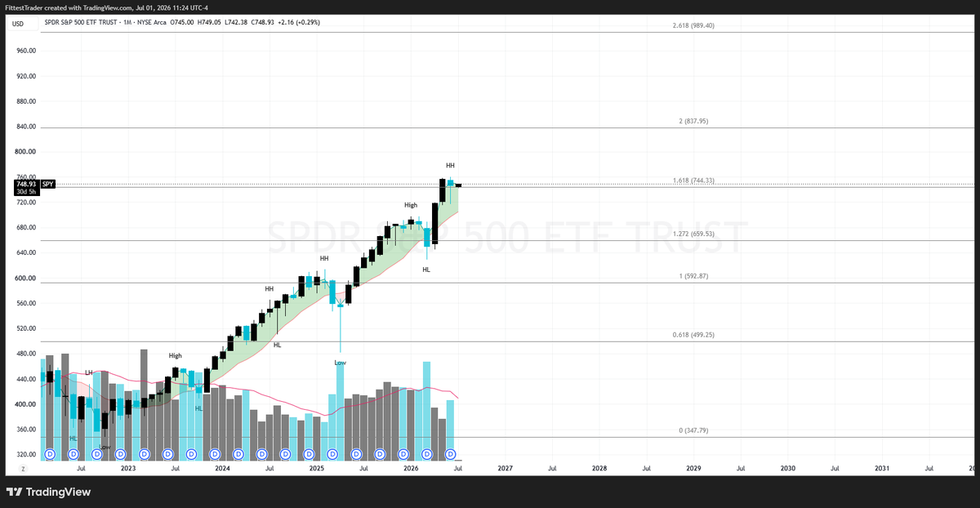Screen dimensions: 980x508
Task: Click the 0.618 (499.25) Fibonacci label
Action: click(x=694, y=335)
